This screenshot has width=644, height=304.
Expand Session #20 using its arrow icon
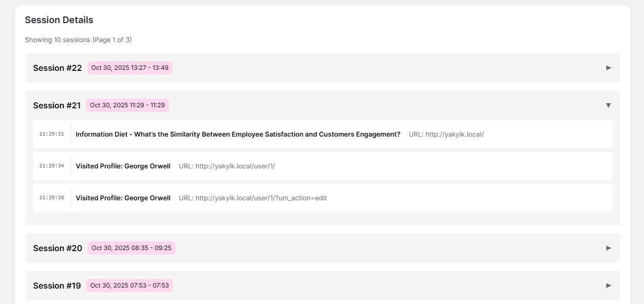608,248
